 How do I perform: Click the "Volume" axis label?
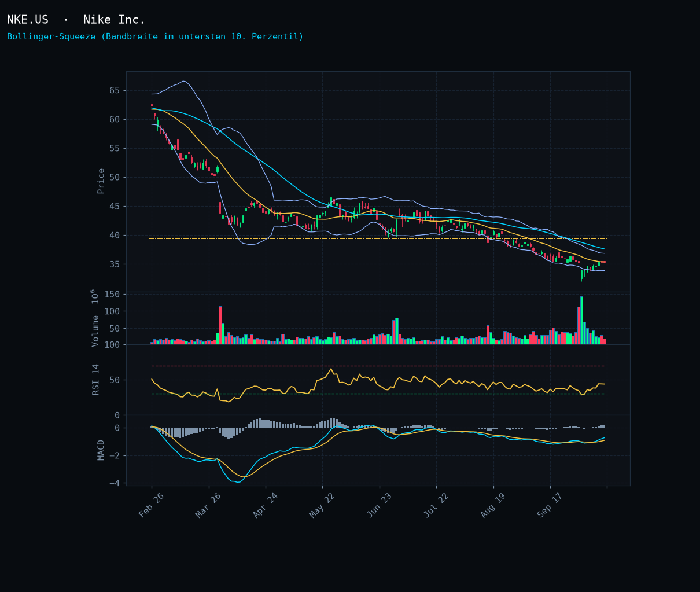pyautogui.click(x=95, y=331)
